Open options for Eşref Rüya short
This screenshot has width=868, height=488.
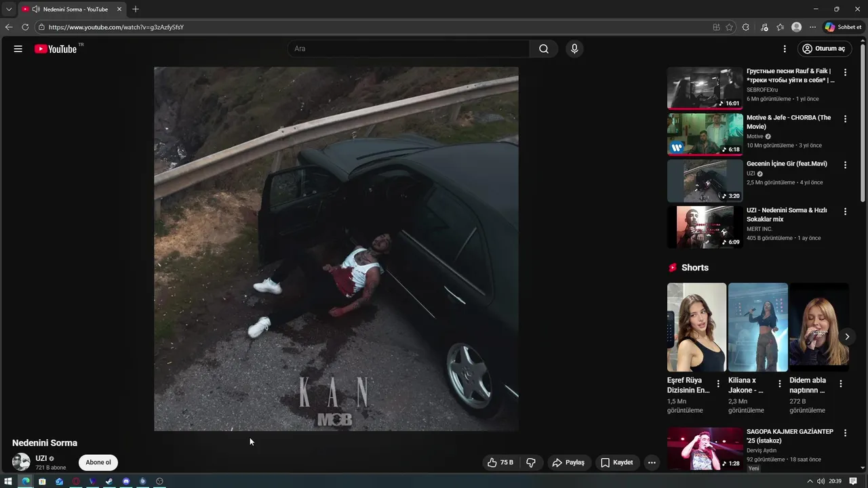(718, 384)
